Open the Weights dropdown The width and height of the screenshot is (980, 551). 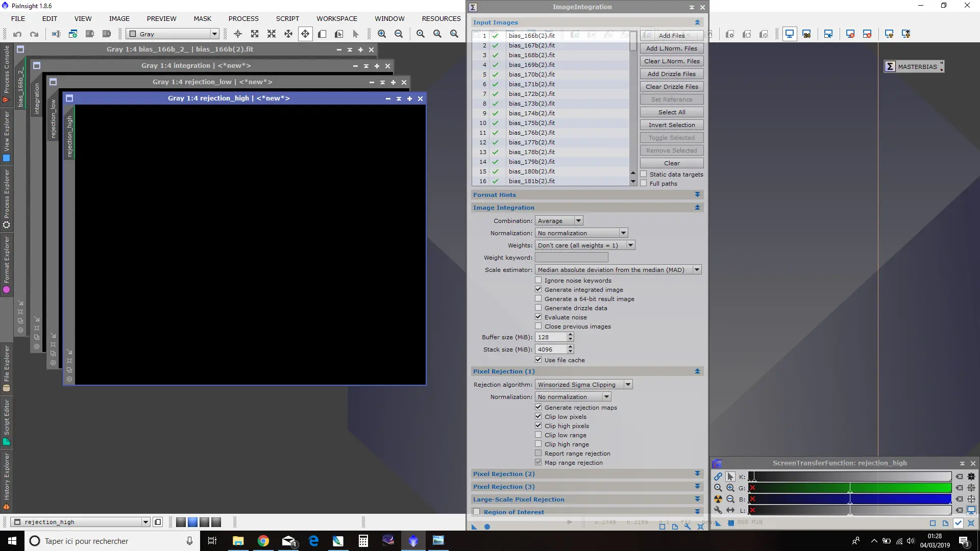585,245
